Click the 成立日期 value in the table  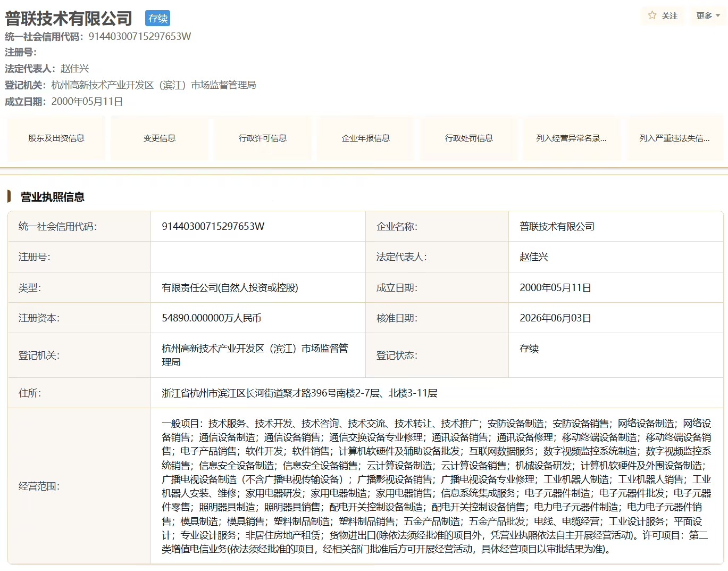click(556, 287)
